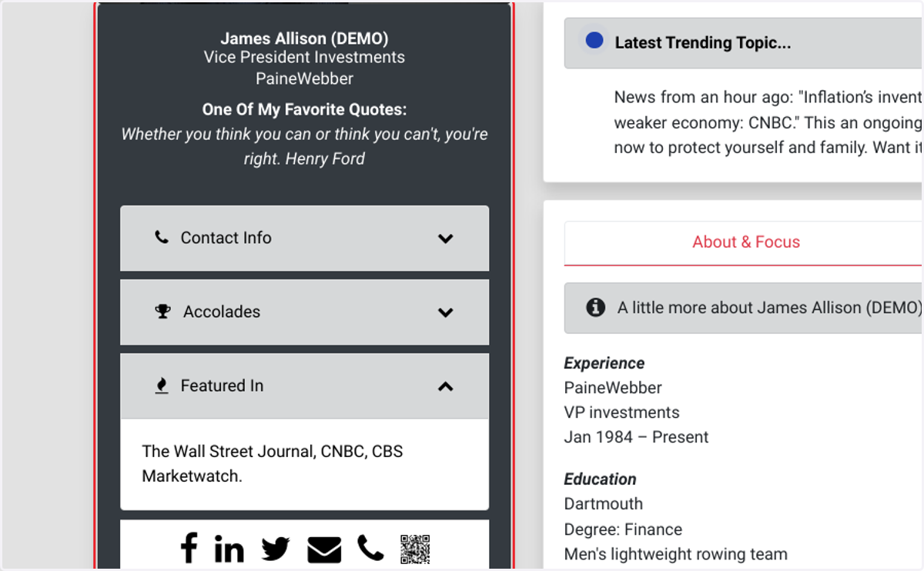This screenshot has width=924, height=571.
Task: Click the Vice President Investments title
Action: pos(304,57)
